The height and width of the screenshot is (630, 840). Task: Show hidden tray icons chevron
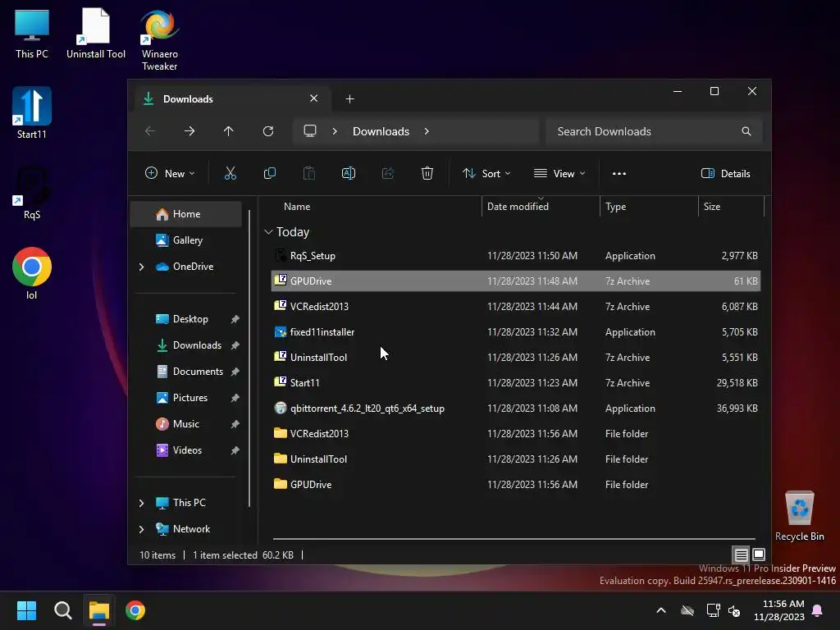(661, 610)
